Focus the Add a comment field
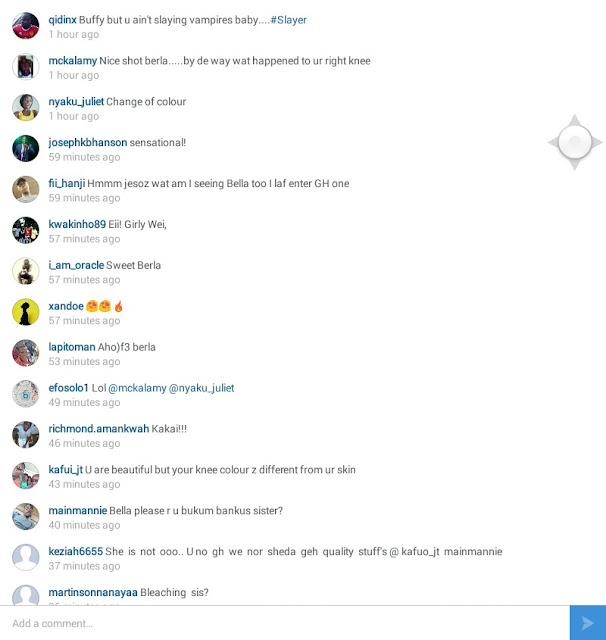 [x=285, y=623]
